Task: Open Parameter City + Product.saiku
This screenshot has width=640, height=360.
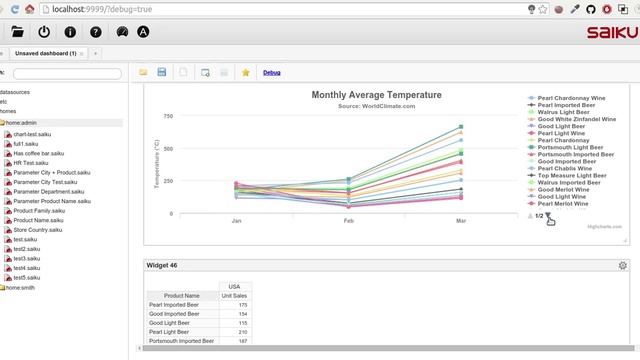Action: click(51, 173)
